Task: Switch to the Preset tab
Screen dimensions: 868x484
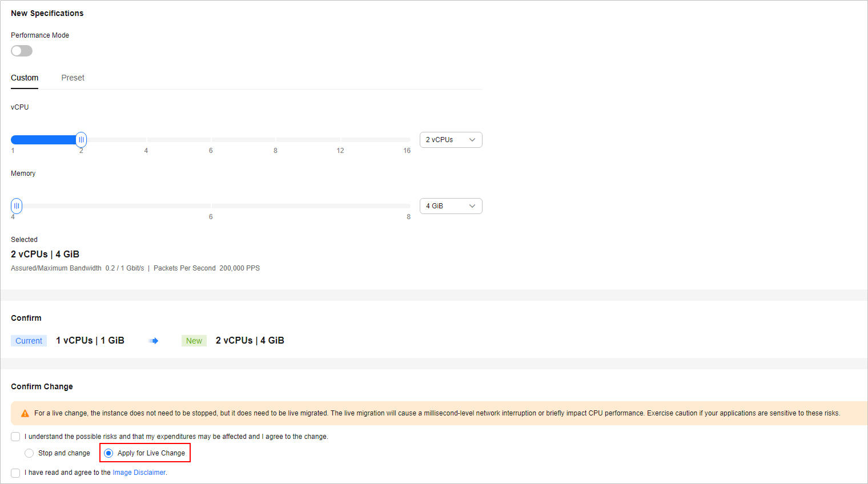Action: (73, 78)
